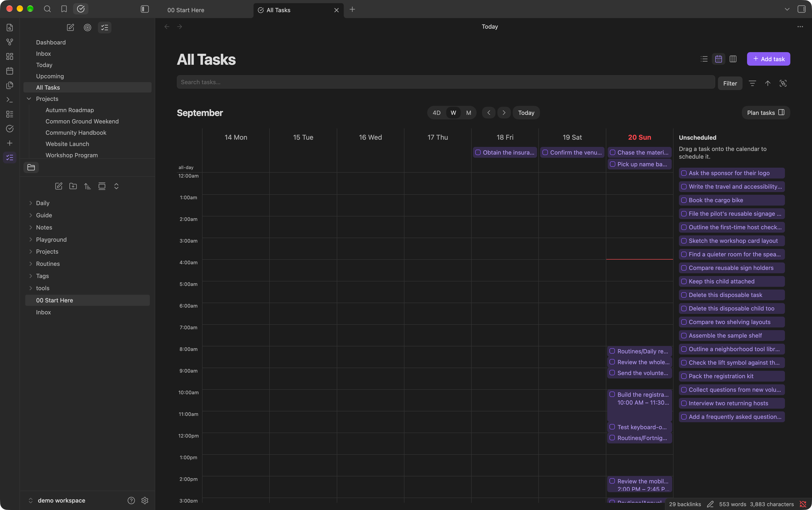812x510 pixels.
Task: Click the focus scan icon next to sort arrow
Action: pyautogui.click(x=783, y=83)
